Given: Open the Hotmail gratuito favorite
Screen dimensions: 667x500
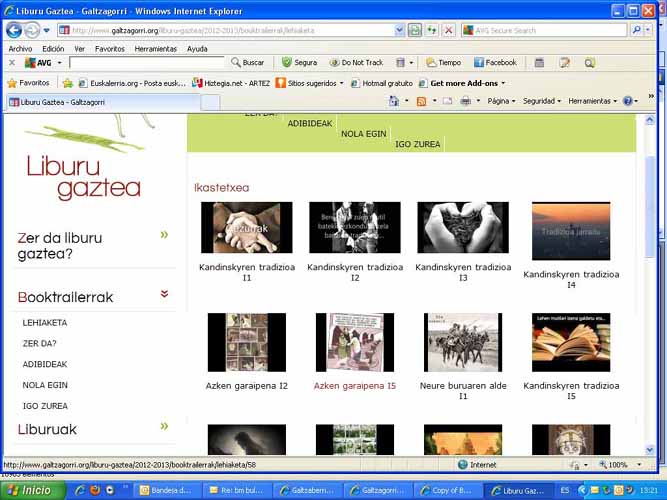Looking at the screenshot, I should (x=382, y=83).
